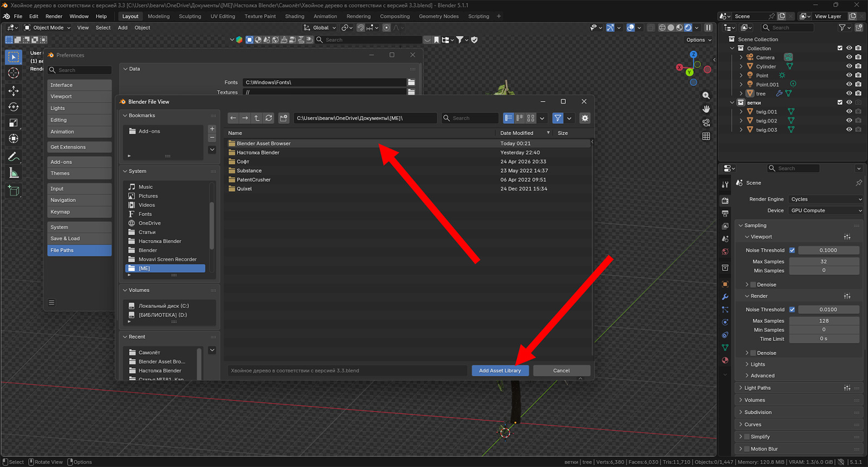Image resolution: width=868 pixels, height=467 pixels.
Task: Switch to the Shading workspace tab
Action: click(295, 16)
